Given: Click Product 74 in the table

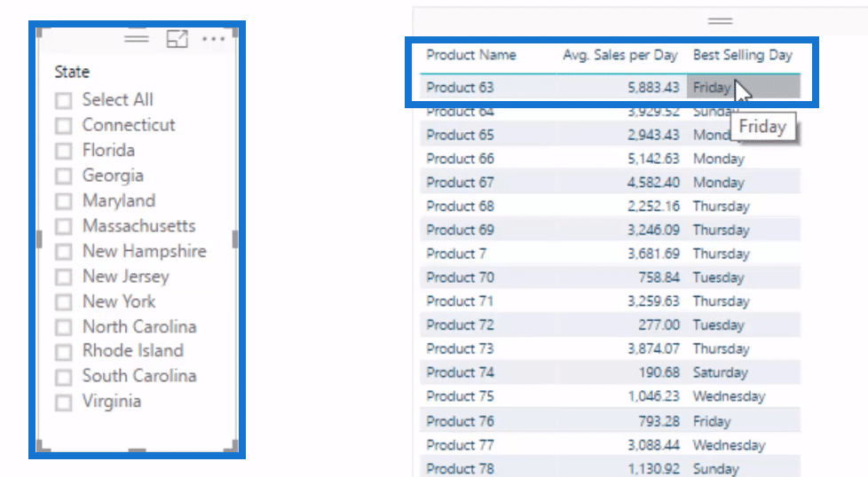Looking at the screenshot, I should pyautogui.click(x=460, y=372).
